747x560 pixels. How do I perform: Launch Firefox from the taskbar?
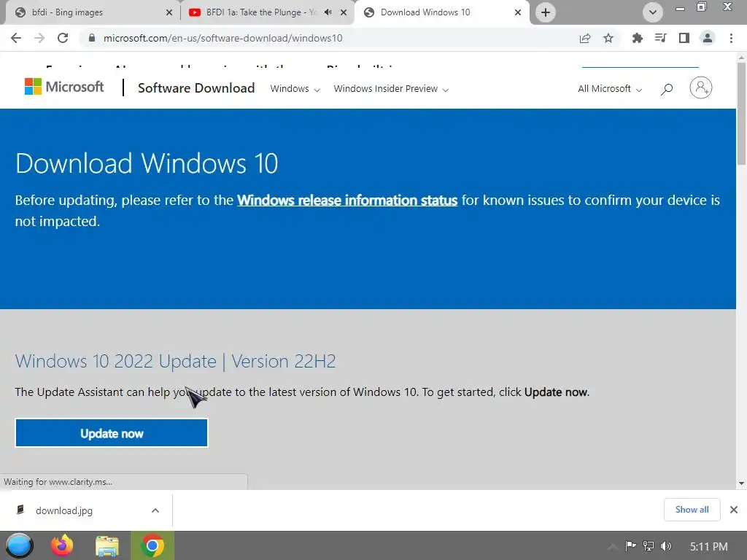pyautogui.click(x=62, y=545)
